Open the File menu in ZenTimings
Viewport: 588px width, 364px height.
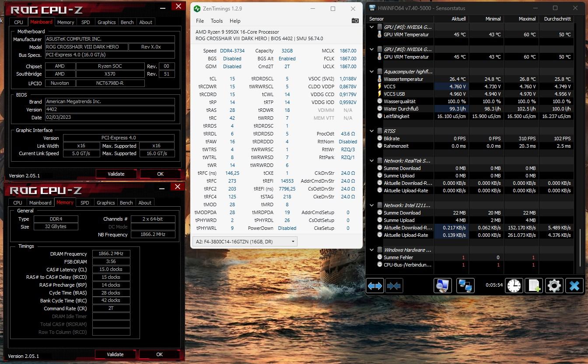click(x=200, y=21)
